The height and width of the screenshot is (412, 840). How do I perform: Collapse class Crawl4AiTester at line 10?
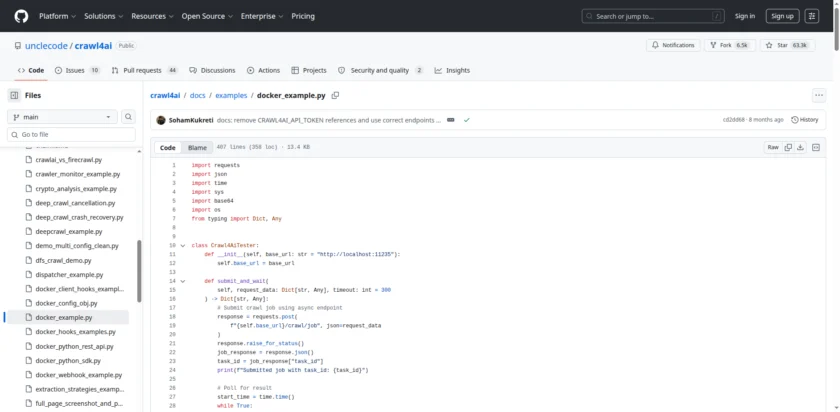point(183,245)
